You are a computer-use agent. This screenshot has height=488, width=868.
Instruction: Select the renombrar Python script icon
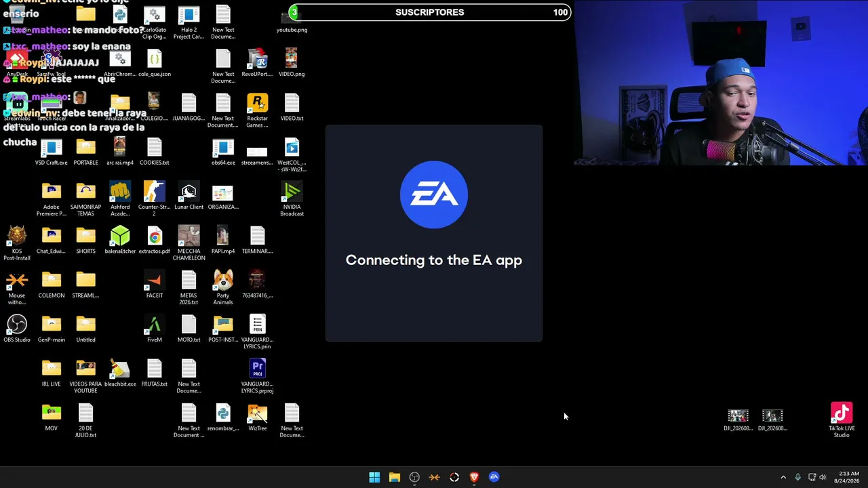pos(223,413)
